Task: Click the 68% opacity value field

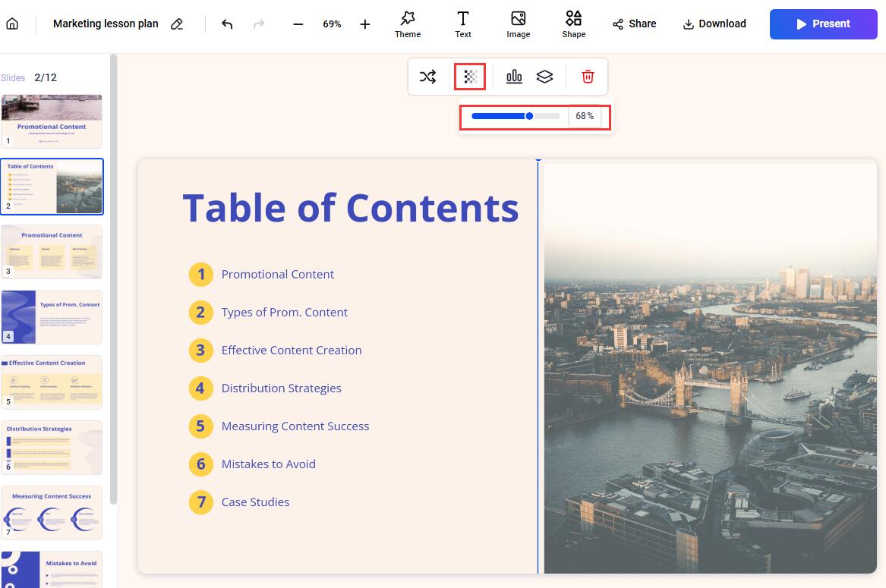Action: click(x=585, y=116)
